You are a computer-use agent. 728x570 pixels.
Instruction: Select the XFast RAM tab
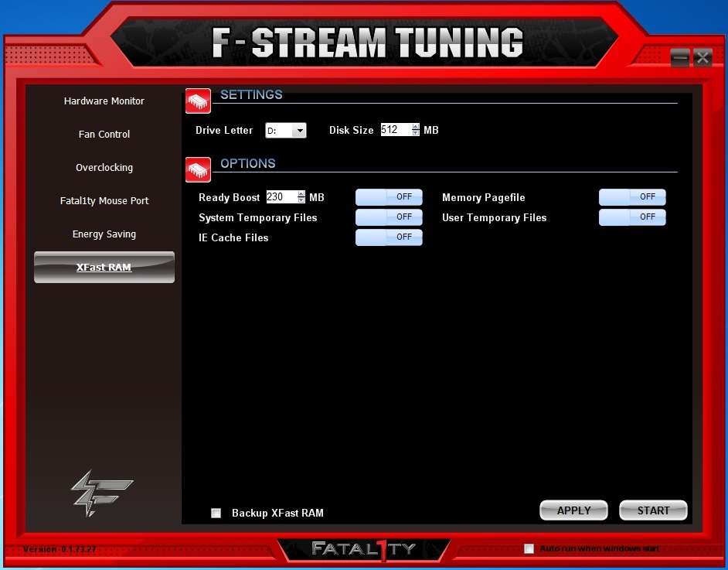pyautogui.click(x=104, y=267)
